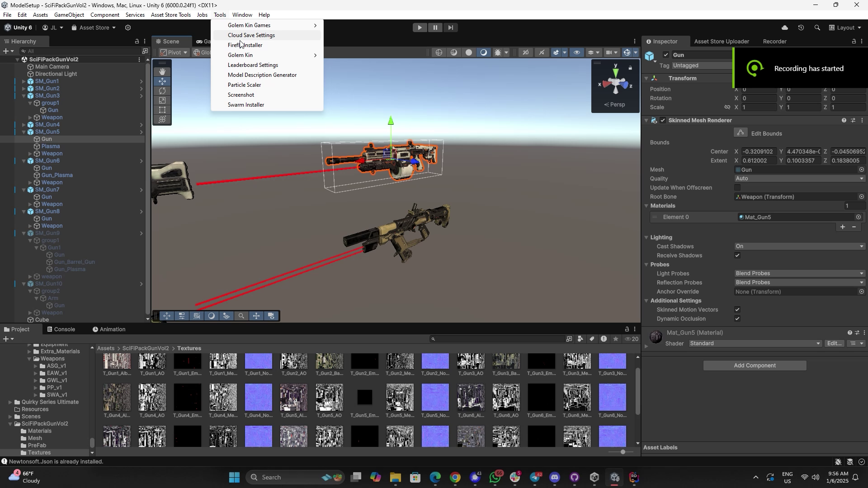This screenshot has height=488, width=868.
Task: Open Skinned Mesh Renderer preset icon
Action: click(853, 121)
